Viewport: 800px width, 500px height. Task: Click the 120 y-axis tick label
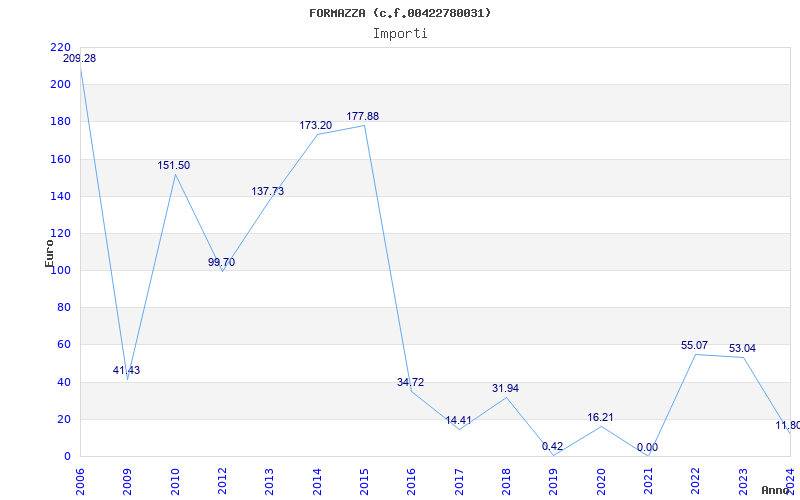point(61,234)
